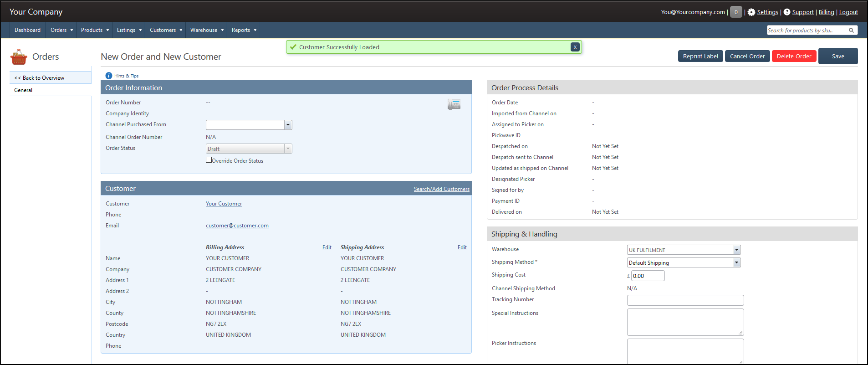
Task: Open the Settings link
Action: tap(767, 12)
